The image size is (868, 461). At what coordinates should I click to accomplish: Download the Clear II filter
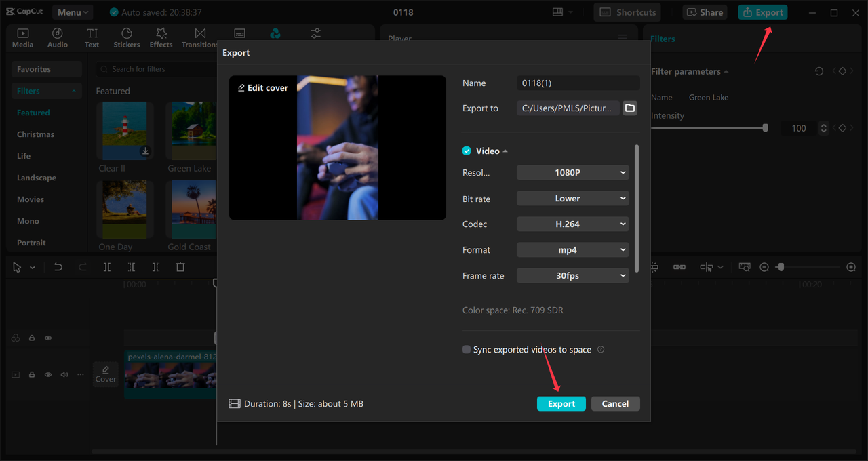point(145,151)
